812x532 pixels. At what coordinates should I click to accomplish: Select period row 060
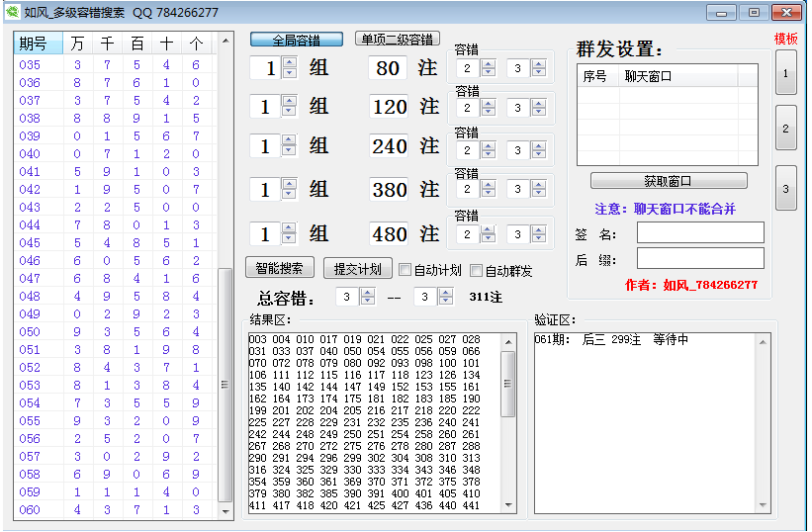coord(116,509)
